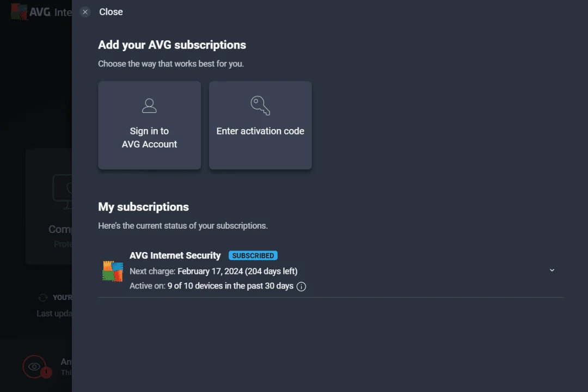Click the SUBSCRIBED status badge
Viewport: 588px width, 392px height.
[253, 255]
